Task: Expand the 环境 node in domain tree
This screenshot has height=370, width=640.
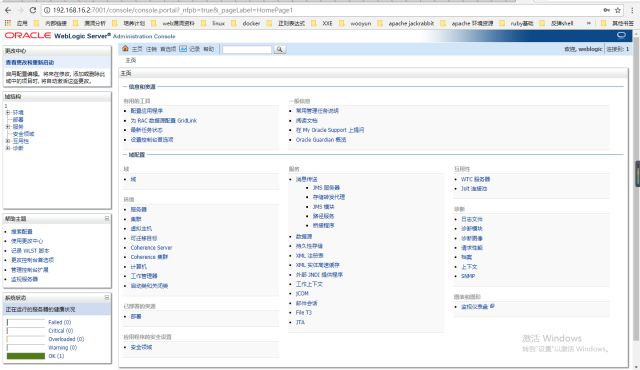Action: (x=8, y=112)
